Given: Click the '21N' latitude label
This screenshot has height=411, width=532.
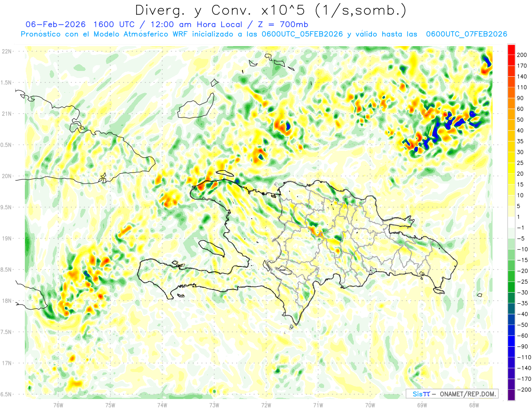Looking at the screenshot, I should [x=8, y=114].
